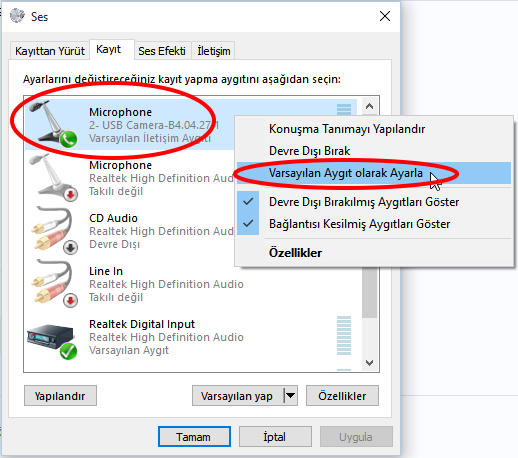518x458 pixels.
Task: Open the Ses Efekti tab
Action: [x=162, y=51]
